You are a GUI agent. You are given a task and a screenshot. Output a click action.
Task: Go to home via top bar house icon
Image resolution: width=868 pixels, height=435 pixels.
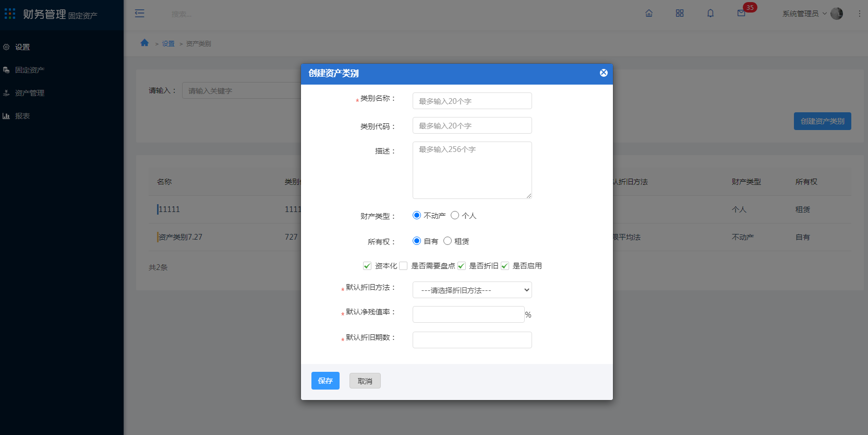[x=649, y=14]
